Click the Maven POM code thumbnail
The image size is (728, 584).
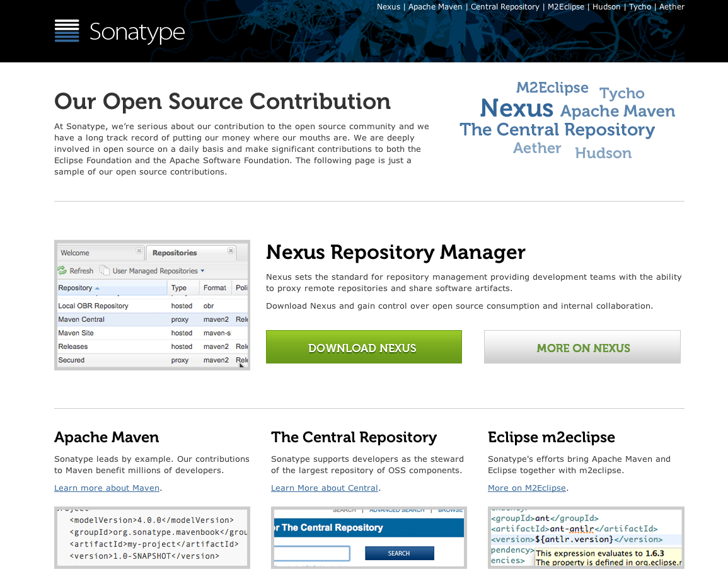click(153, 537)
